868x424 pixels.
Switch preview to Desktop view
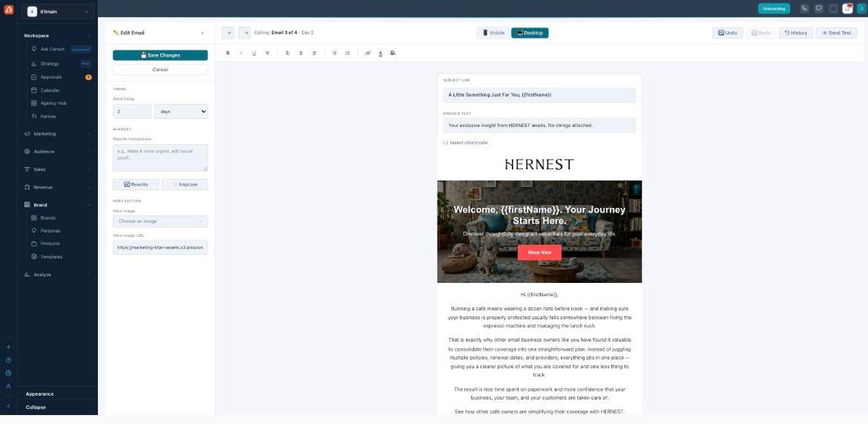(x=530, y=33)
